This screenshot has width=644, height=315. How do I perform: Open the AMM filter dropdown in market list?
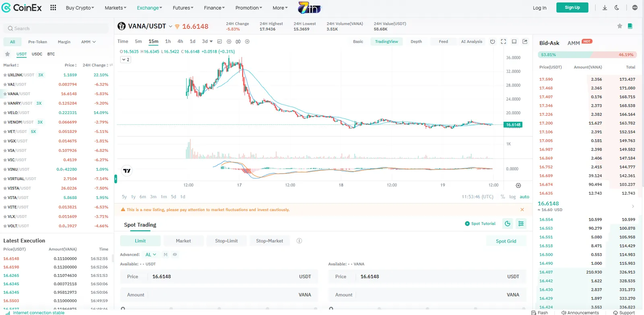[x=89, y=42]
